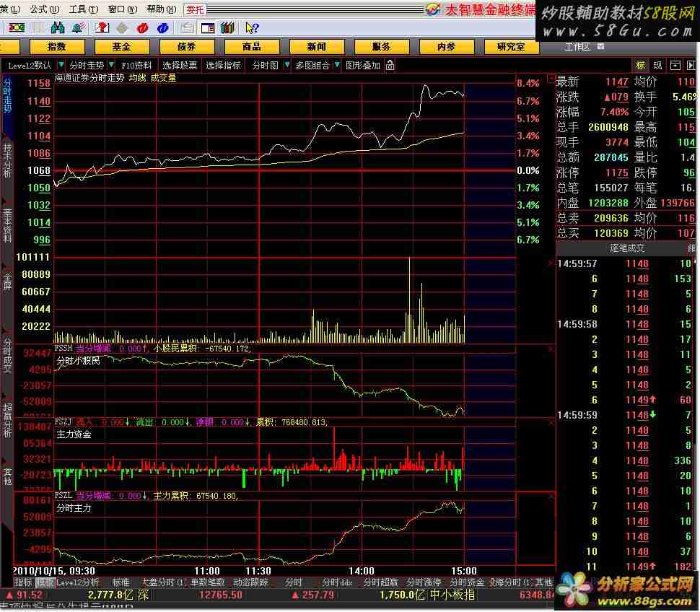This screenshot has width=700, height=612.
Task: Click the 债券 yellow button
Action: pyautogui.click(x=187, y=46)
